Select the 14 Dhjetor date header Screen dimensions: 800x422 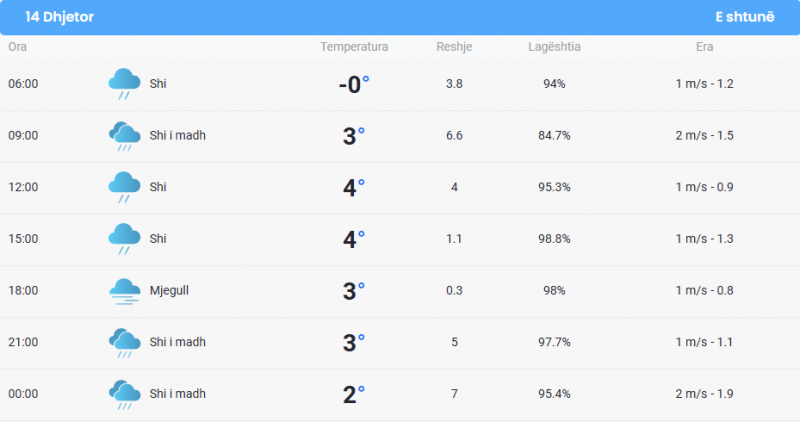coord(60,17)
